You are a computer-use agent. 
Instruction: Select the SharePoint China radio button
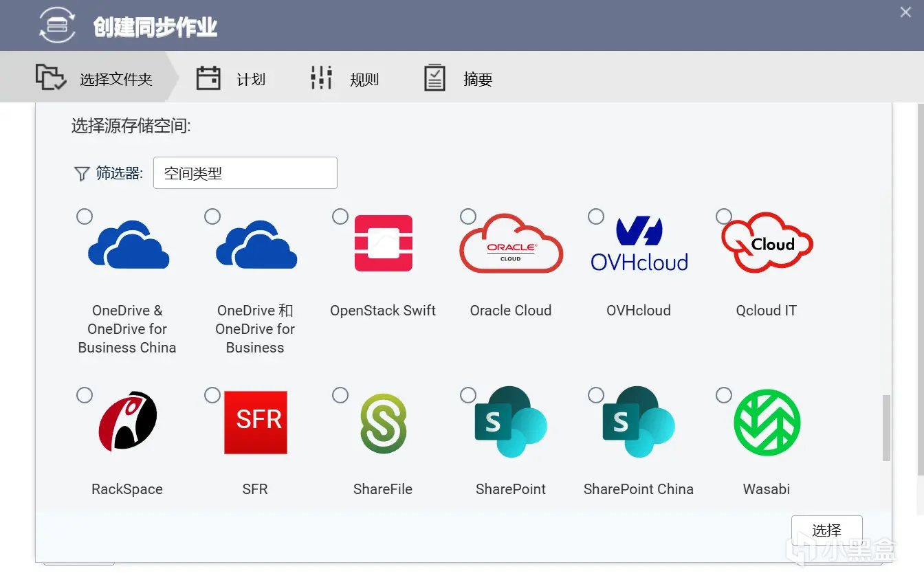coord(596,395)
